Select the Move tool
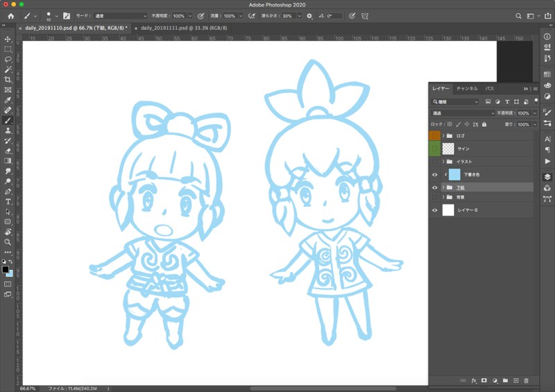 [x=8, y=39]
